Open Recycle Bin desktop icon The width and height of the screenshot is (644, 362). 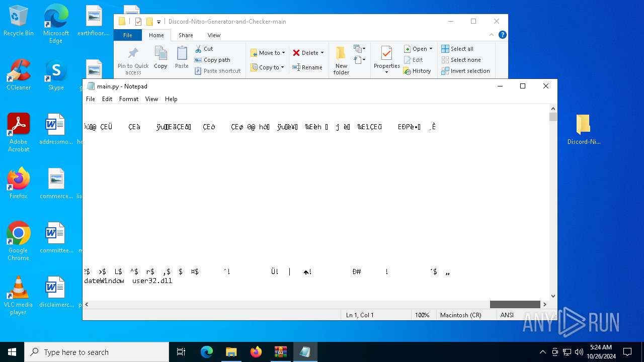click(x=19, y=21)
